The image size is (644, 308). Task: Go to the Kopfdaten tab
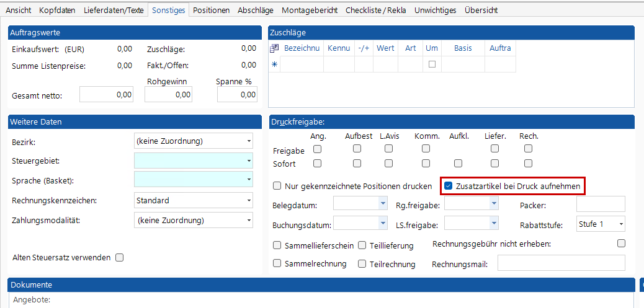click(x=57, y=11)
